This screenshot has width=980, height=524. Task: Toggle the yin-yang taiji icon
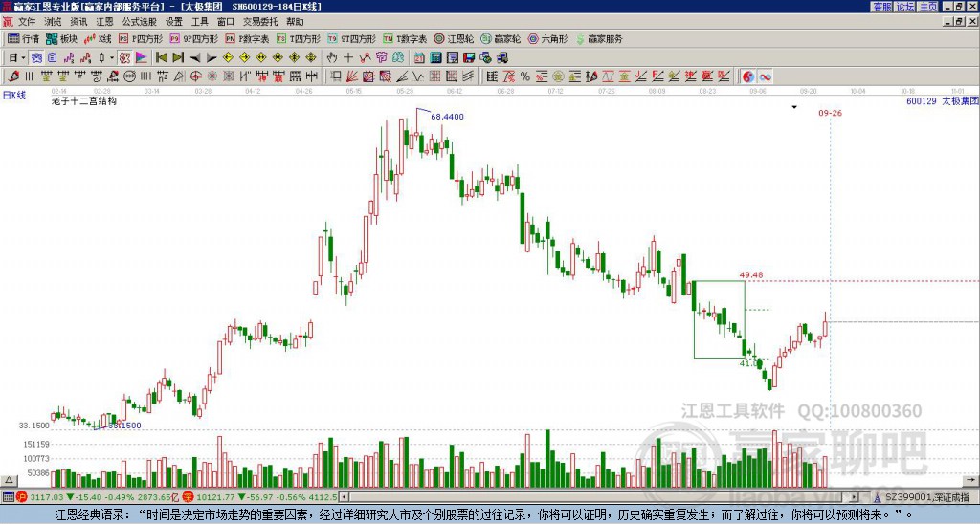click(x=748, y=76)
